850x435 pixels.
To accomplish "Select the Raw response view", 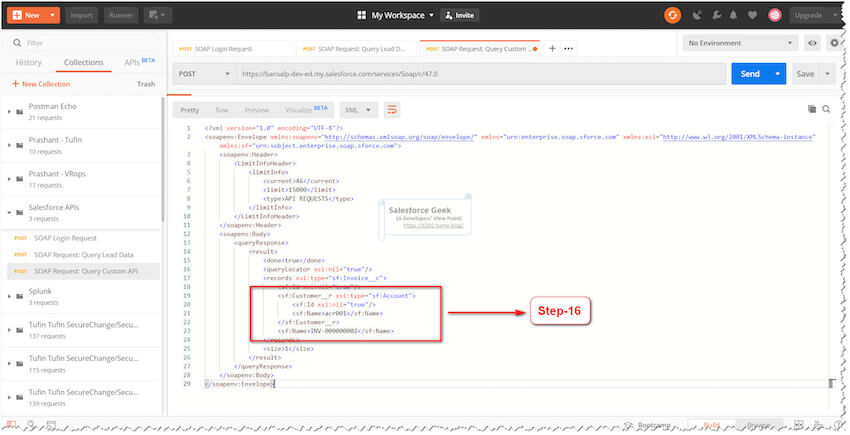I will (222, 110).
